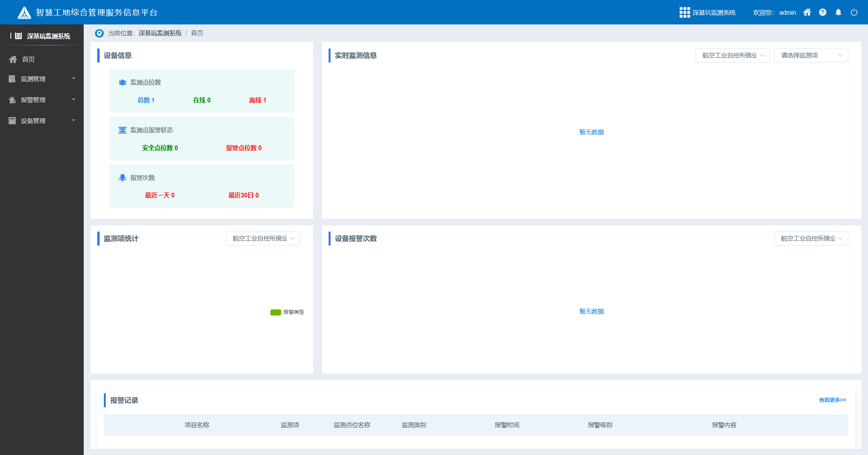Open project dropdown in 监测项统计 panel
The height and width of the screenshot is (455, 868).
[x=263, y=239]
